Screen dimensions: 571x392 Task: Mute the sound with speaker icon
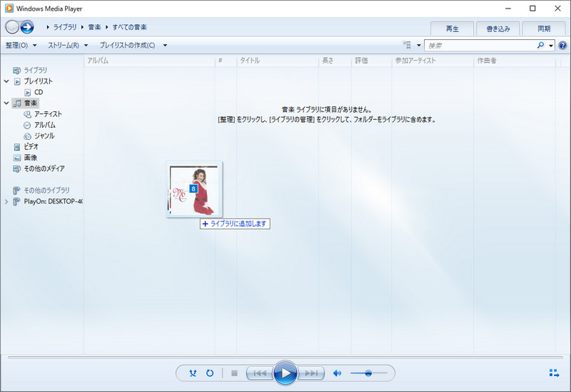337,373
